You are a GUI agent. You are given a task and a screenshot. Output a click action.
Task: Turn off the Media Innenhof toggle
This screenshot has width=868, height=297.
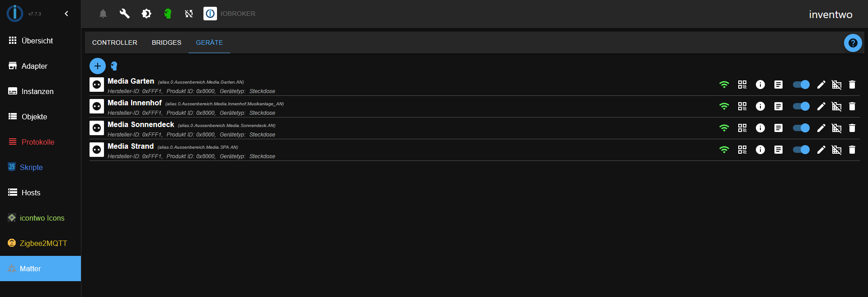pyautogui.click(x=801, y=106)
